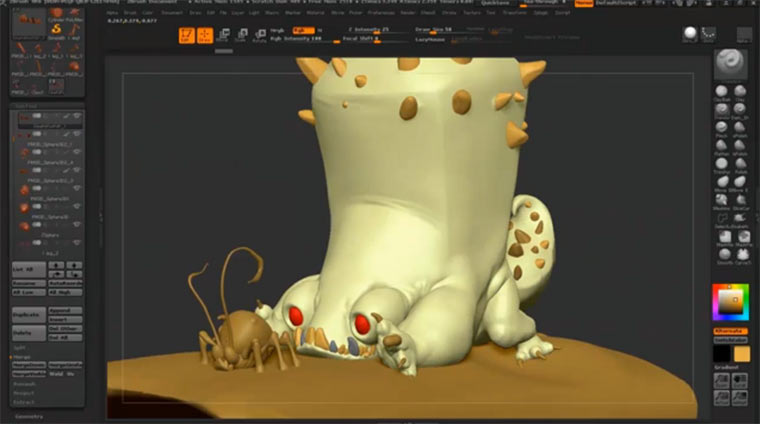This screenshot has height=424, width=760.
Task: Select the Scale transform tool
Action: coord(241,35)
